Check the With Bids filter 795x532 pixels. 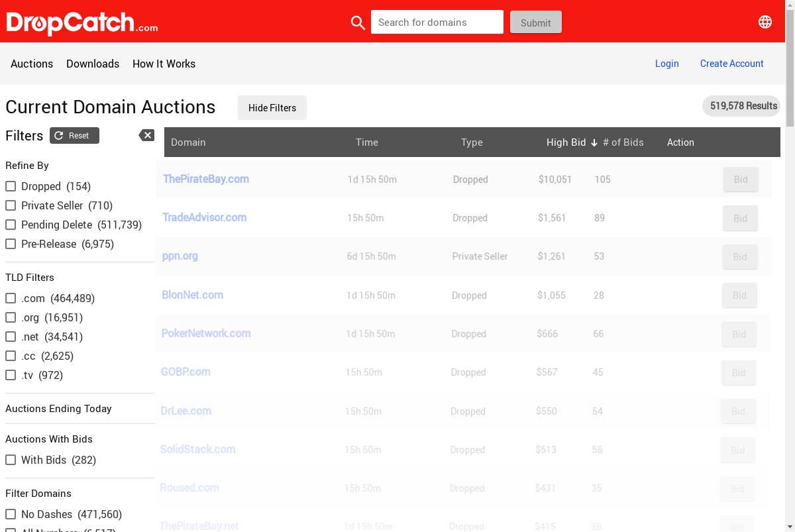11,460
